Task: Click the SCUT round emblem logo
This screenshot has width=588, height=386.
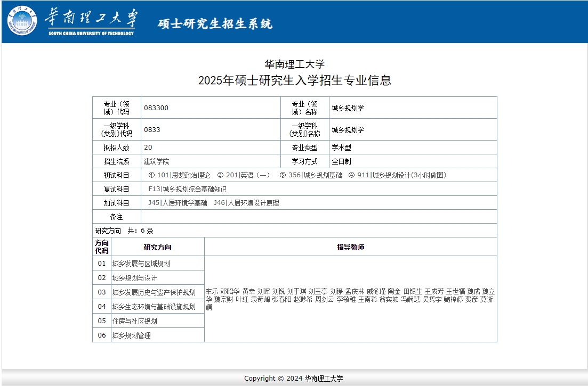Action: tap(22, 21)
